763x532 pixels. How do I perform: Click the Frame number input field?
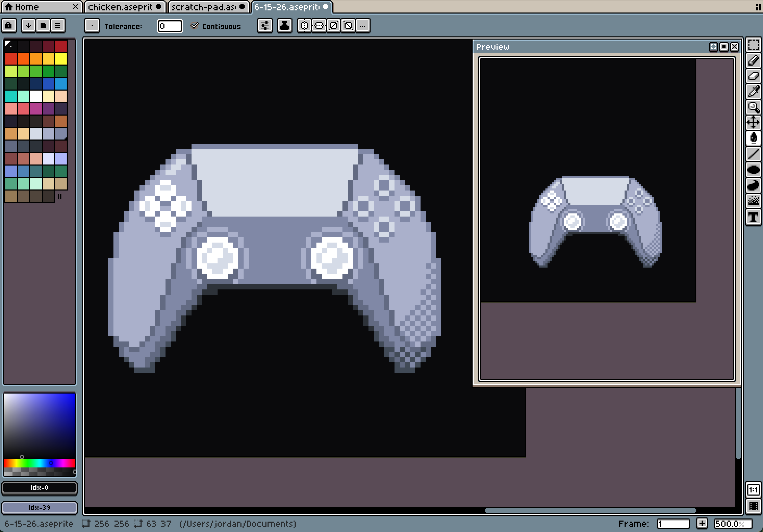click(673, 523)
